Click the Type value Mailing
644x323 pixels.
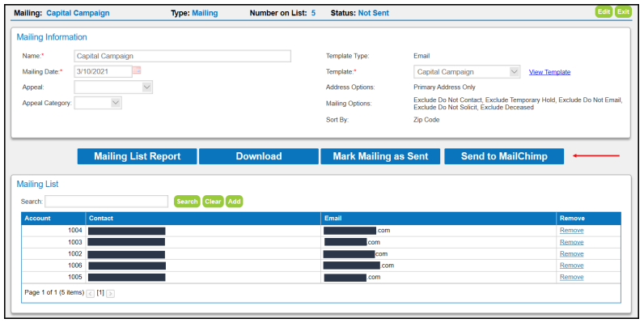pyautogui.click(x=205, y=13)
